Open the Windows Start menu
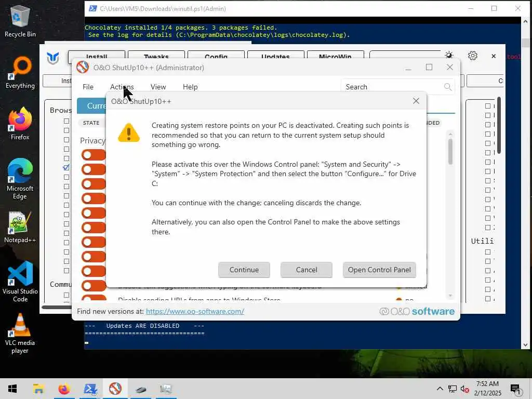Viewport: 532px width, 399px height. pos(12,389)
